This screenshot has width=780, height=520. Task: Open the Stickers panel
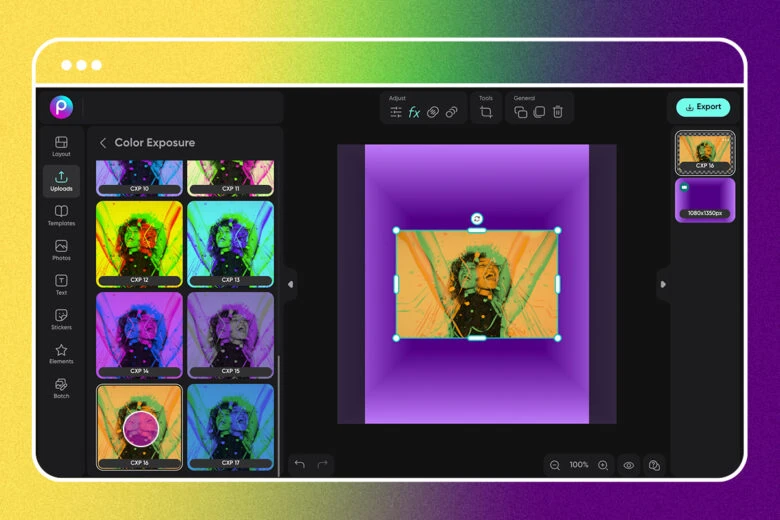(x=61, y=317)
